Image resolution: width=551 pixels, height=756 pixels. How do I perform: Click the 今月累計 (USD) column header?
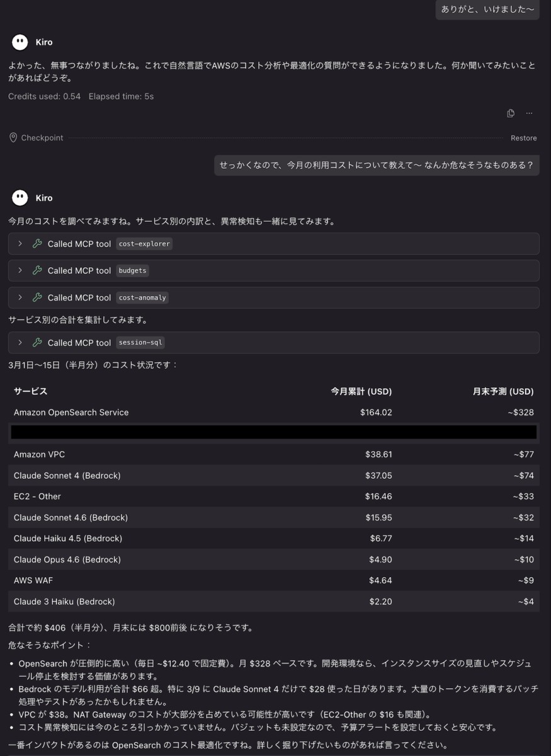(361, 391)
